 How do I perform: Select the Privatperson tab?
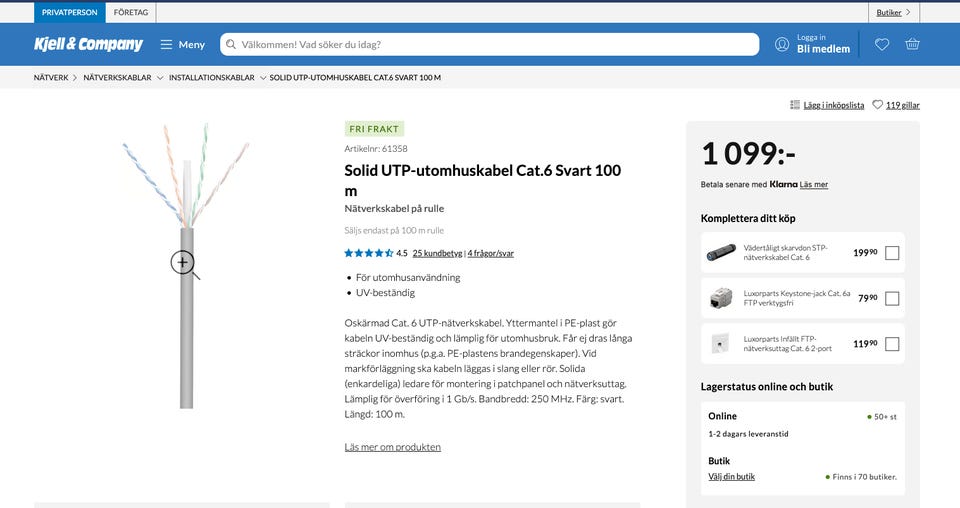(70, 12)
